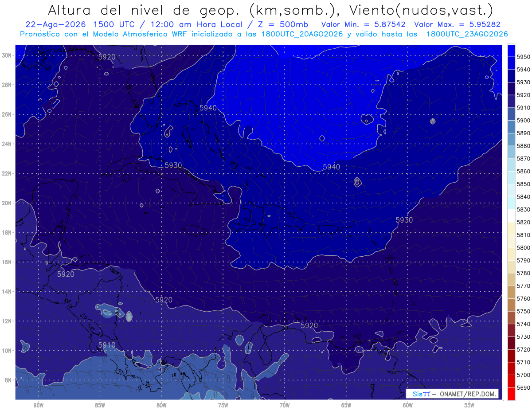Click 5900 on the color scale
Image resolution: width=532 pixels, height=411 pixels.
[524, 120]
